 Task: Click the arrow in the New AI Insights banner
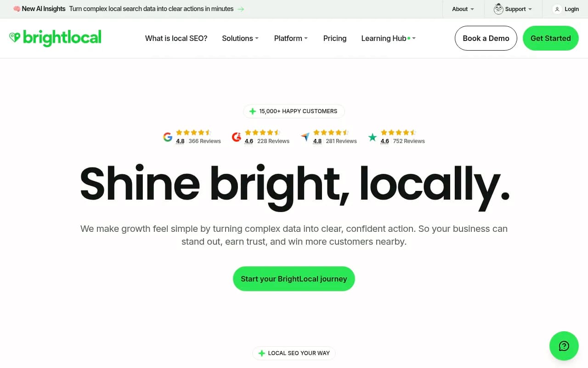[240, 9]
